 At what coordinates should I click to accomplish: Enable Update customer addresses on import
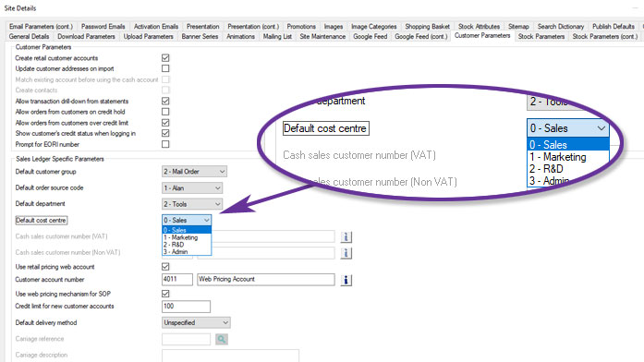pos(165,68)
